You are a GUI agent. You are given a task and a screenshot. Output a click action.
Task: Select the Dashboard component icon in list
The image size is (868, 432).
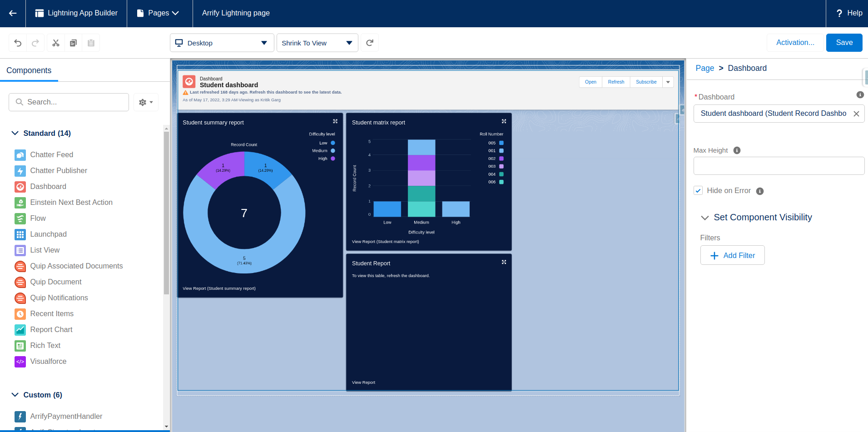point(20,187)
